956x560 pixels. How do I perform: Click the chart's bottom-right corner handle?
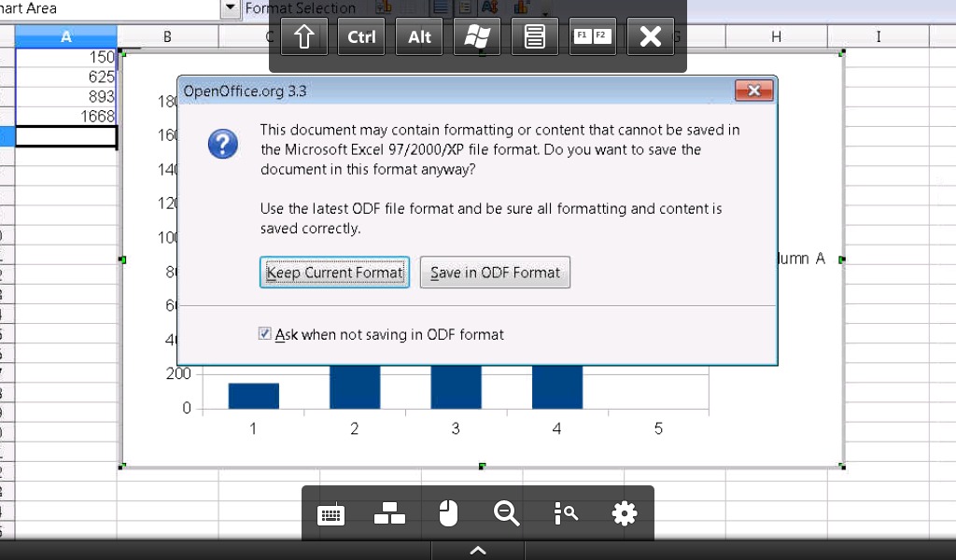pos(842,466)
